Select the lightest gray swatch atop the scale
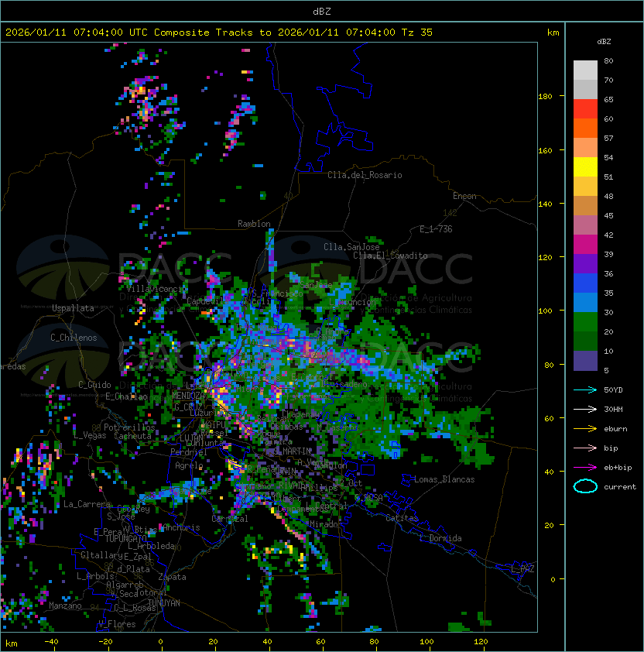 click(x=585, y=70)
